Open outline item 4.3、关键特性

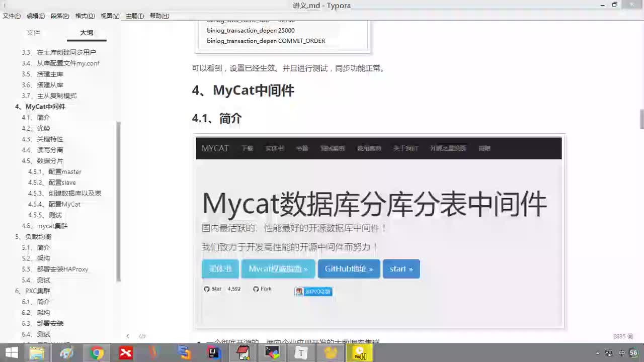(42, 139)
